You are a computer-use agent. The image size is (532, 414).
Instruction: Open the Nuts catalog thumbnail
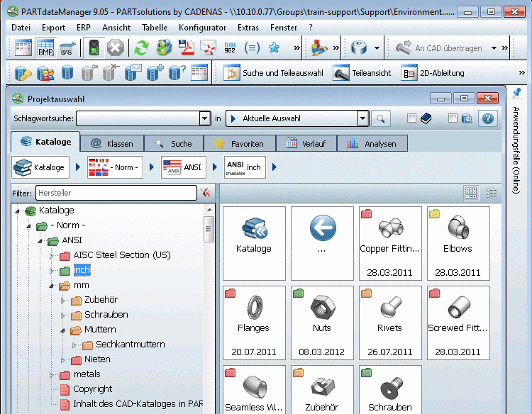coord(322,323)
